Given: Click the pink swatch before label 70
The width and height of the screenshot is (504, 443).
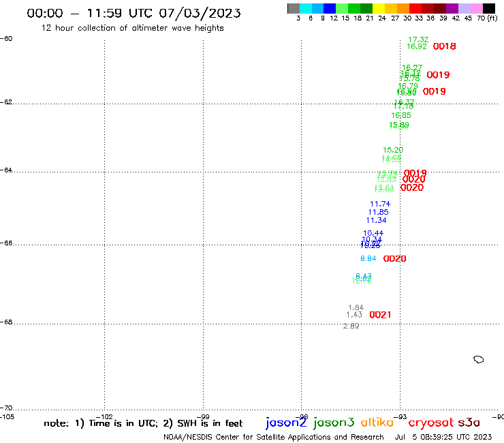Looking at the screenshot, I should [x=476, y=8].
